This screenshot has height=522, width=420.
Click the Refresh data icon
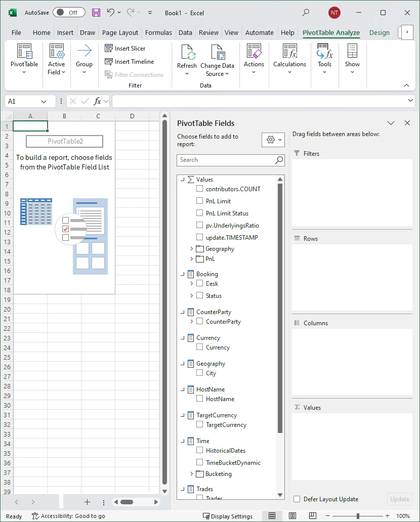click(188, 53)
